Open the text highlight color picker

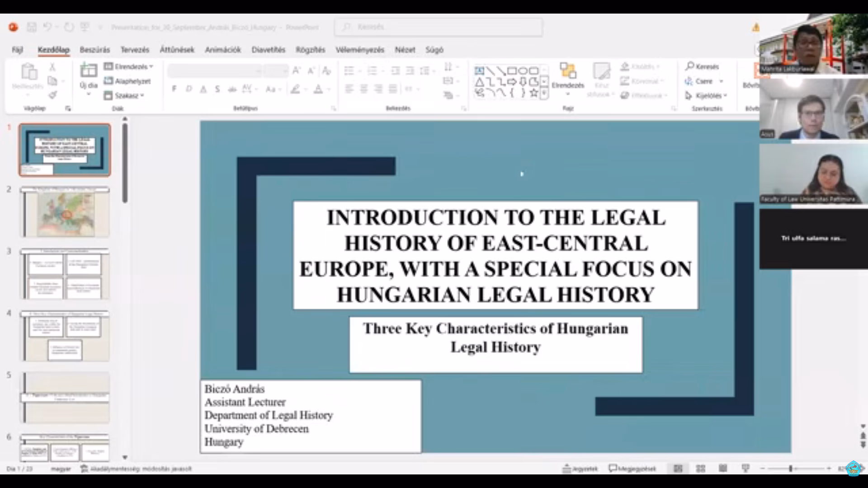pyautogui.click(x=295, y=89)
